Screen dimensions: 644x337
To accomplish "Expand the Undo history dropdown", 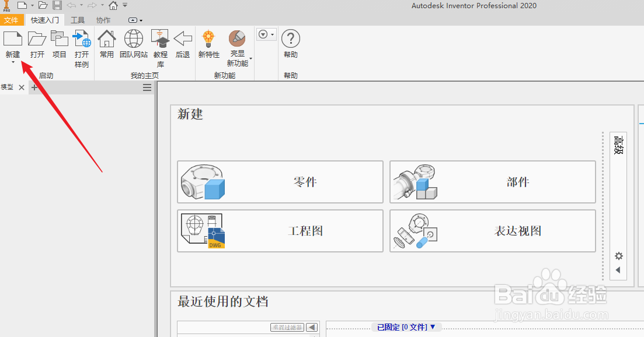I will [81, 5].
